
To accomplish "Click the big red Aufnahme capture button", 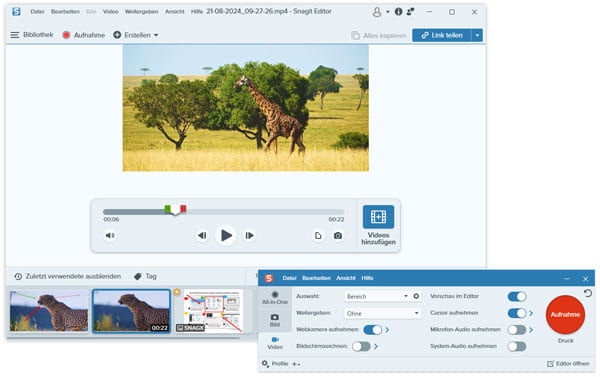I will (x=565, y=315).
